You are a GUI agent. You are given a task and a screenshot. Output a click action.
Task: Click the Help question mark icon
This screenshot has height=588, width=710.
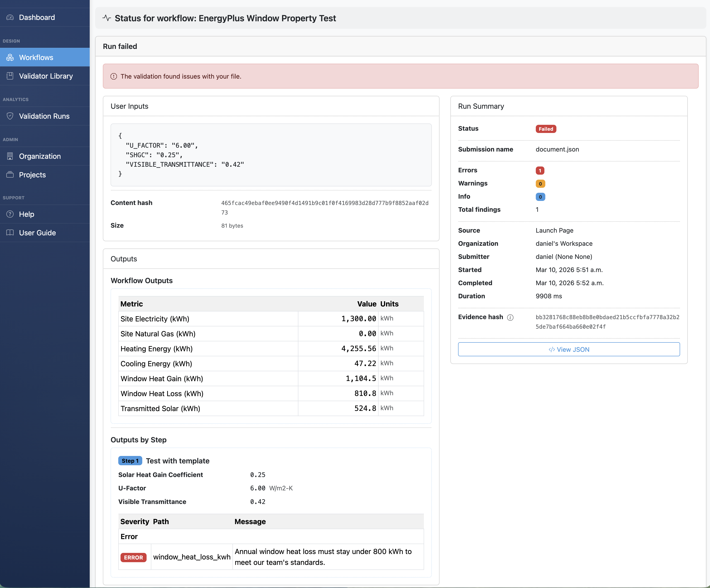[10, 214]
